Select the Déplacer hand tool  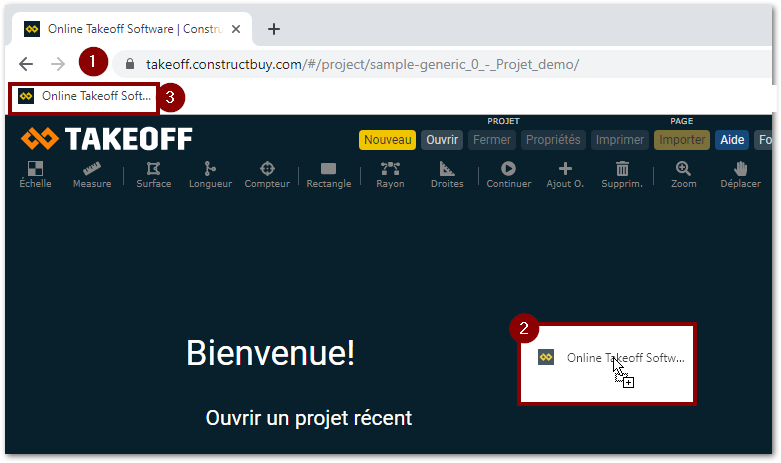pos(740,174)
